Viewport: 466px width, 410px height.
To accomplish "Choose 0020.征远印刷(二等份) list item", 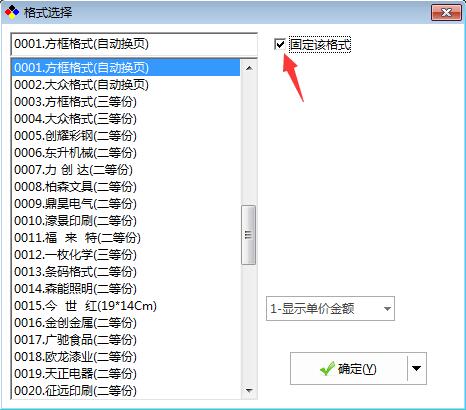I will [x=126, y=391].
